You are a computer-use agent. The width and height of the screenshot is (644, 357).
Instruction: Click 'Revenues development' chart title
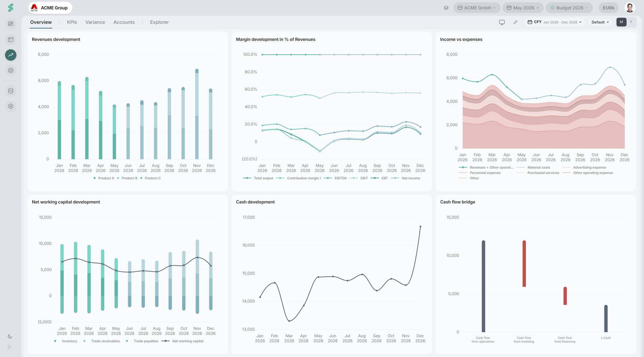56,39
